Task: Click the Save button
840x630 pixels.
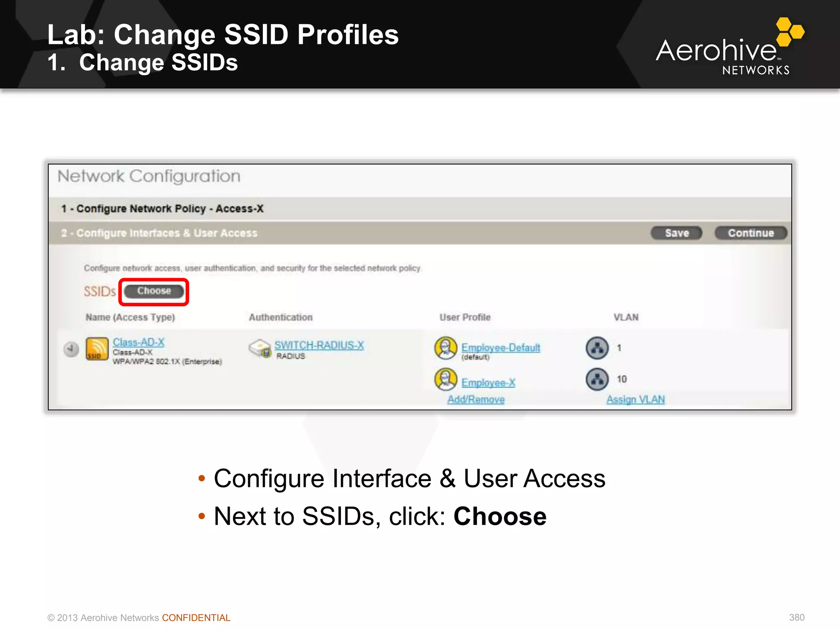Action: [x=677, y=233]
